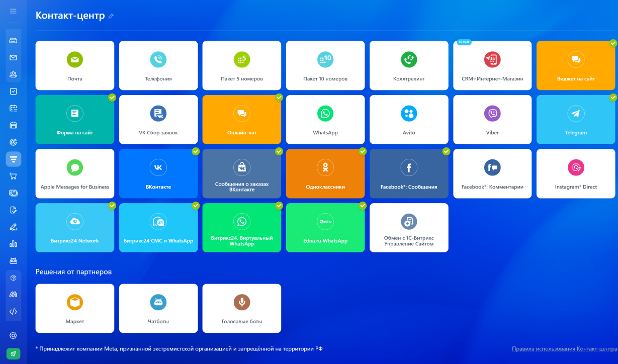618x364 pixels.
Task: Open the code brackets icon in the sidebar
Action: pyautogui.click(x=13, y=312)
